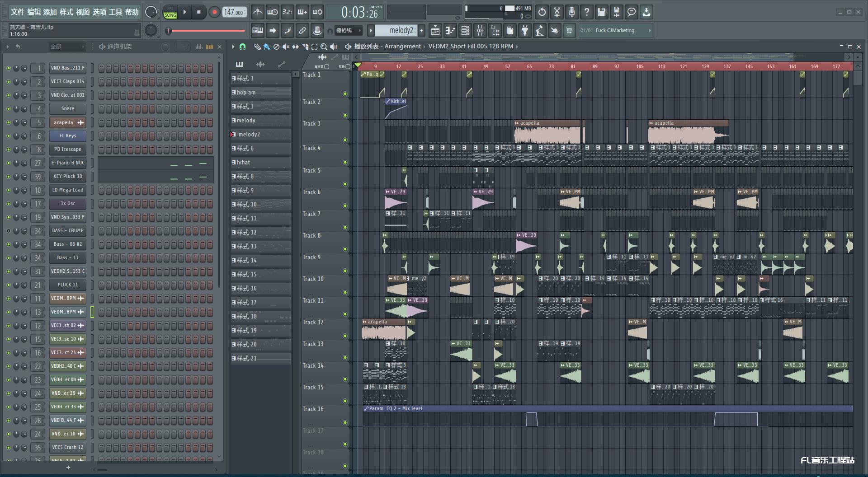
Task: Toggle the countdown 3.2.1 icon
Action: click(x=287, y=12)
